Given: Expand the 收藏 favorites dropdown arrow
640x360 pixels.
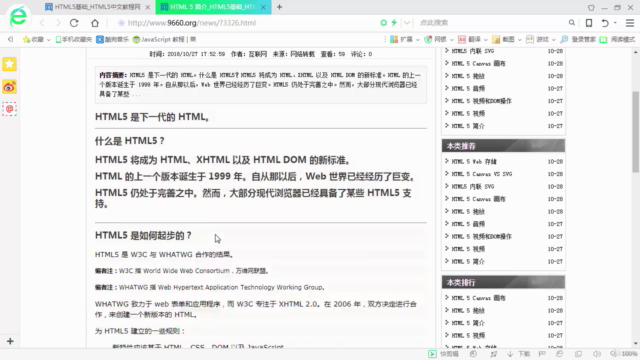Looking at the screenshot, I should [x=48, y=40].
